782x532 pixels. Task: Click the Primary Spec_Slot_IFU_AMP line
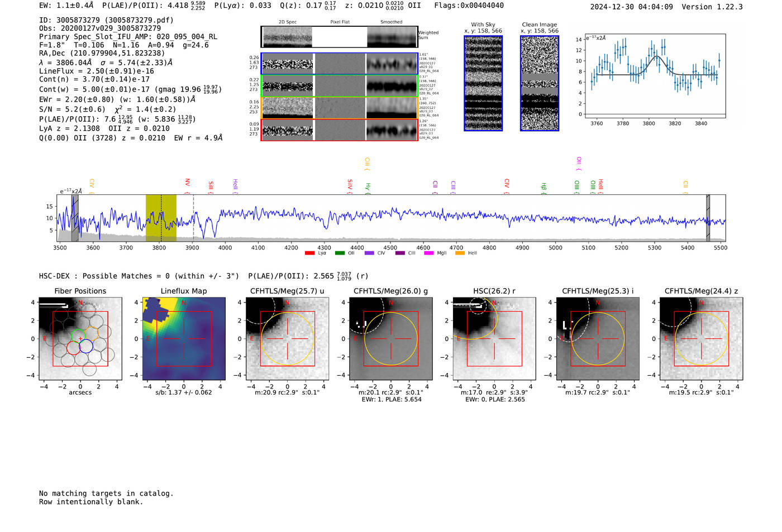pyautogui.click(x=128, y=37)
